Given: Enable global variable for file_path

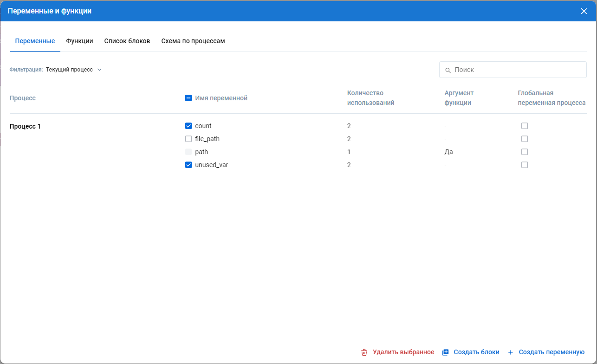Looking at the screenshot, I should 525,139.
